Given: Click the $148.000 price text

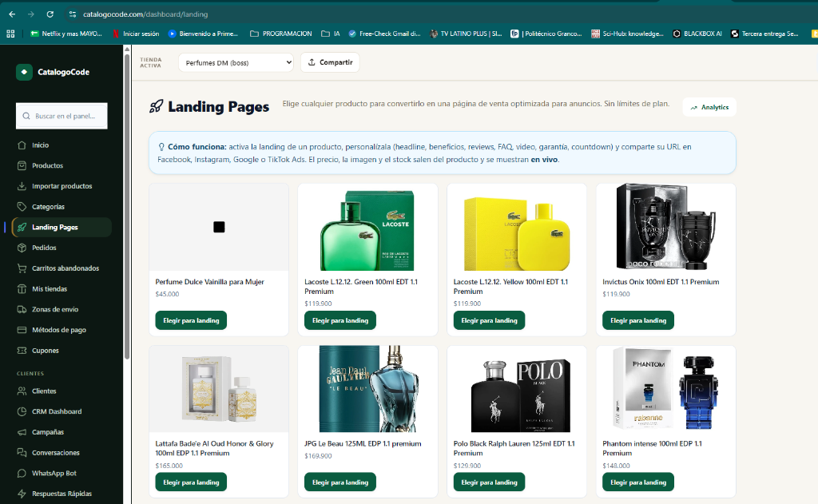Looking at the screenshot, I should 616,466.
